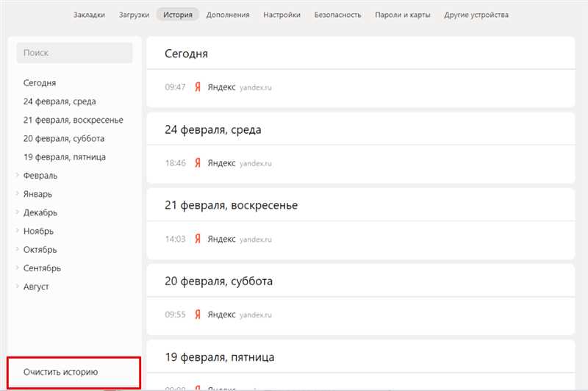Image resolution: width=588 pixels, height=391 pixels.
Task: Switch to Пароли и карты tab
Action: pos(403,15)
